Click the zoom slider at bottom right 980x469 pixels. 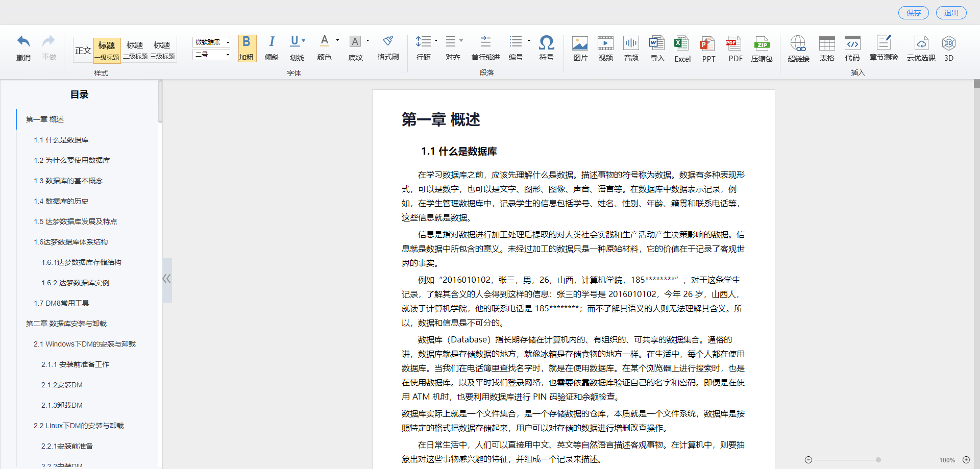click(878, 460)
